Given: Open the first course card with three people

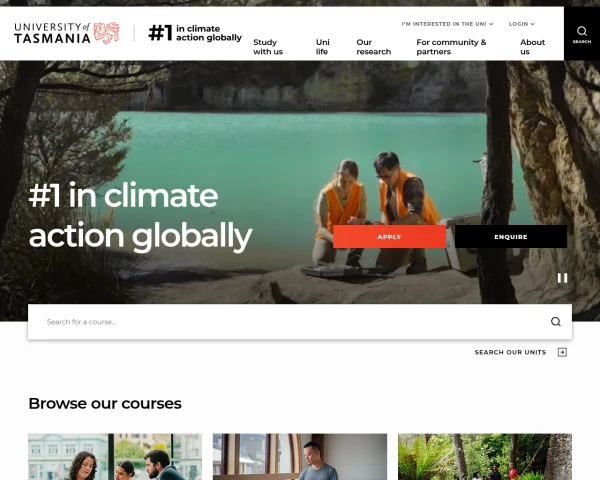Looking at the screenshot, I should click(115, 457).
